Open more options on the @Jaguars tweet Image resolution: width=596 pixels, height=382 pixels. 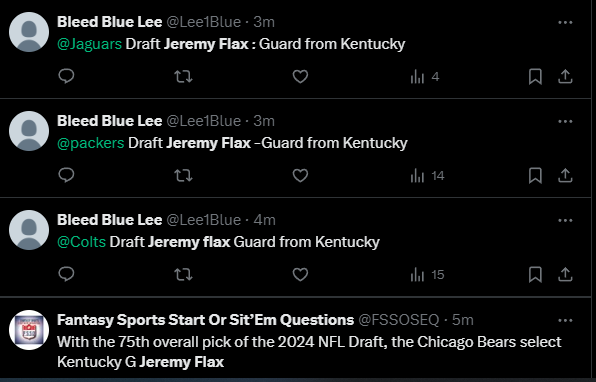565,22
